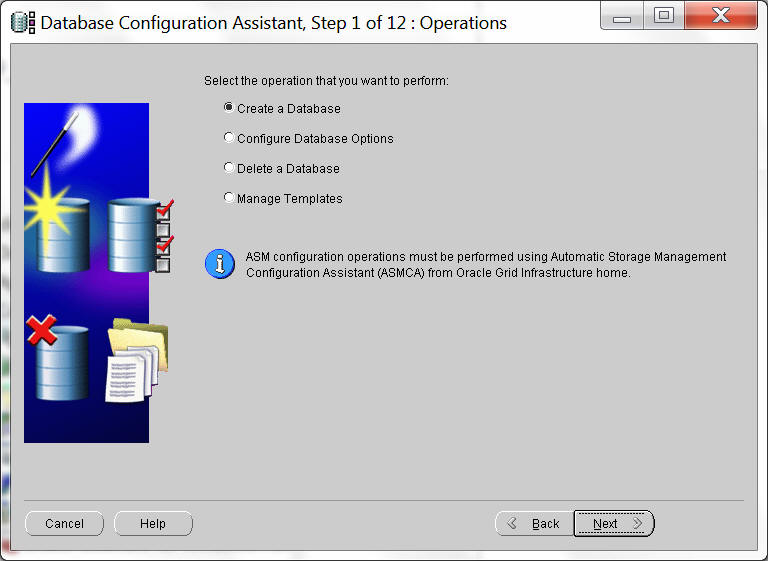Click the folder with documents illustration

point(136,358)
